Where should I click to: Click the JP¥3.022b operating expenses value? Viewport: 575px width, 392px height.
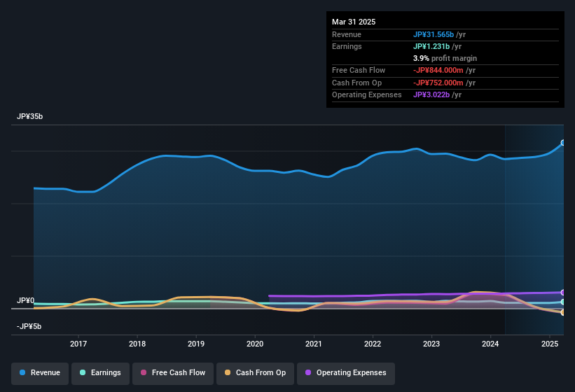pyautogui.click(x=431, y=95)
